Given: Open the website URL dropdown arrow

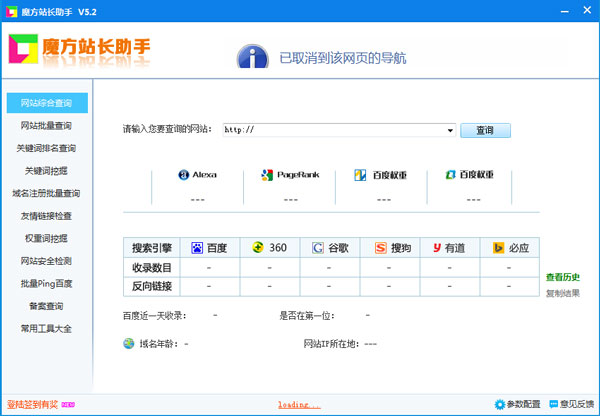Looking at the screenshot, I should coord(450,131).
